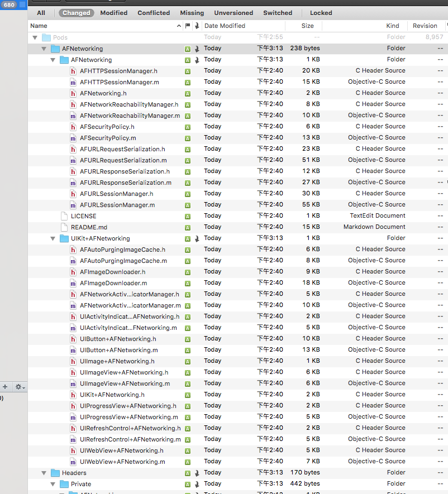Select the UIKit+AFNetworking.h file name
448x494 pixels.
point(112,395)
